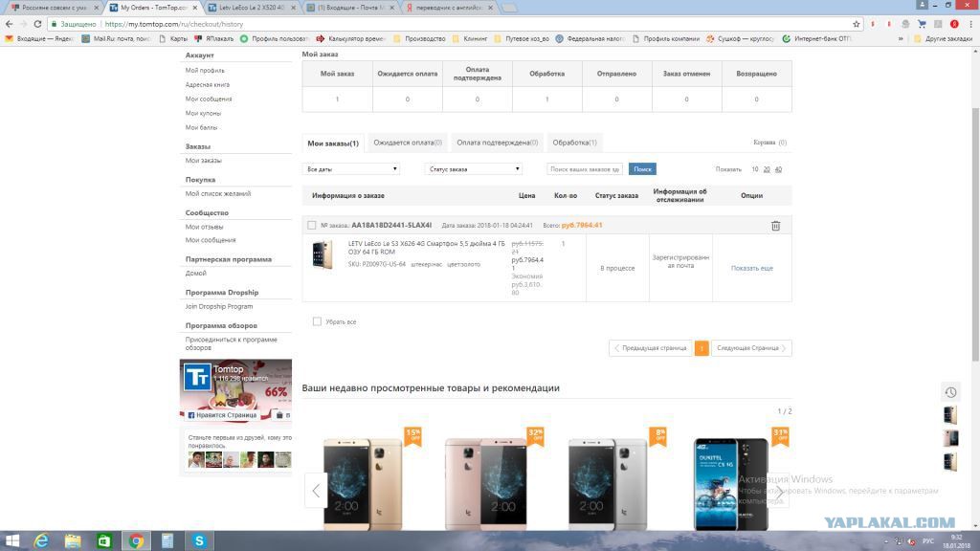The image size is (980, 551).
Task: Switch to Chrome in taskbar
Action: tap(136, 541)
